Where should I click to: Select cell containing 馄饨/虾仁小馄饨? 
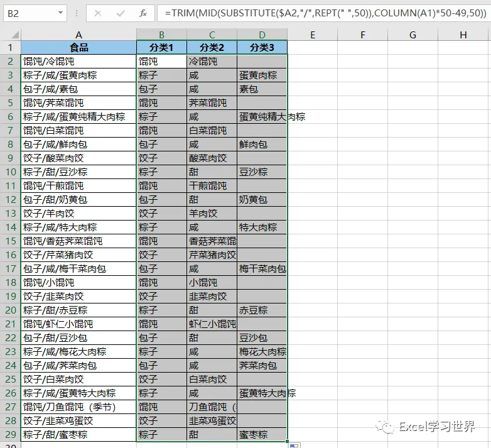pyautogui.click(x=78, y=324)
